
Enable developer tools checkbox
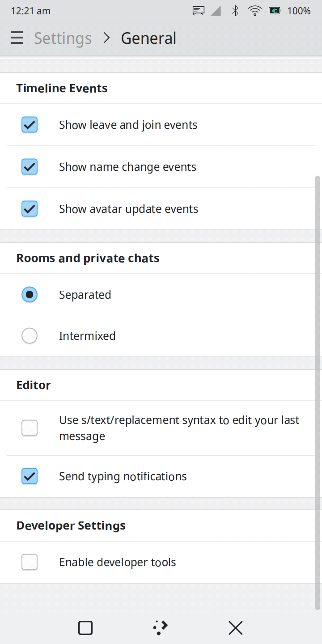coord(30,562)
